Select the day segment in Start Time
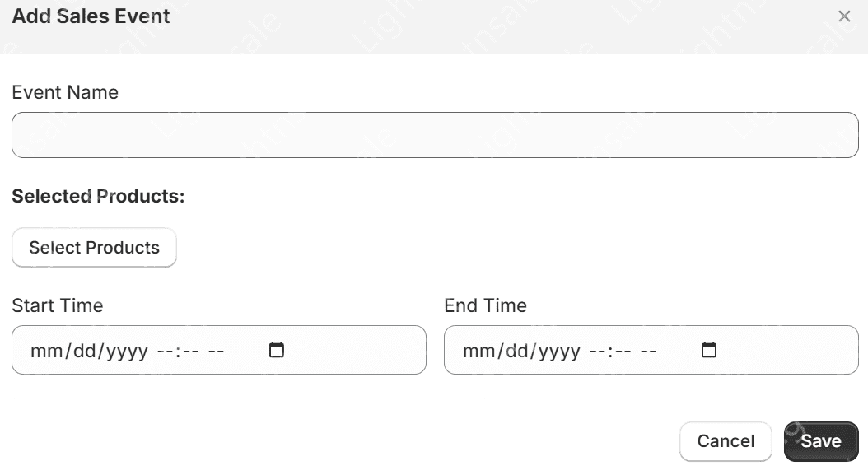Image resolution: width=868 pixels, height=475 pixels. coord(85,351)
